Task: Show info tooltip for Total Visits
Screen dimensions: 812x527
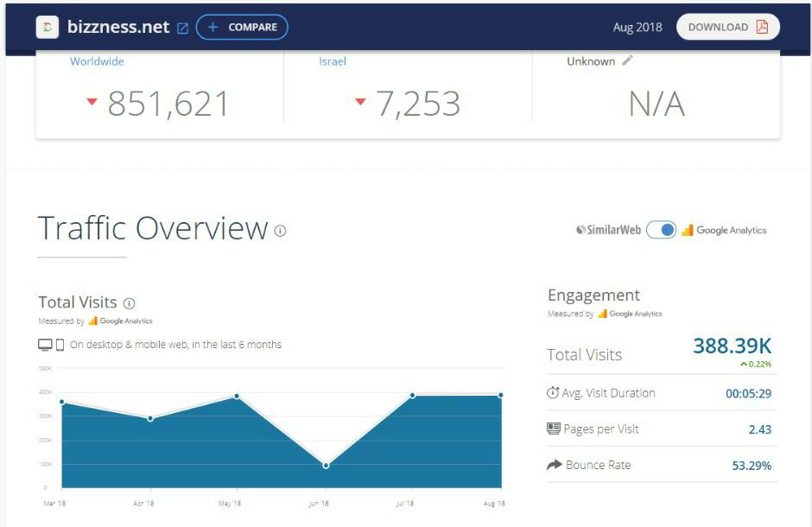Action: pos(130,303)
